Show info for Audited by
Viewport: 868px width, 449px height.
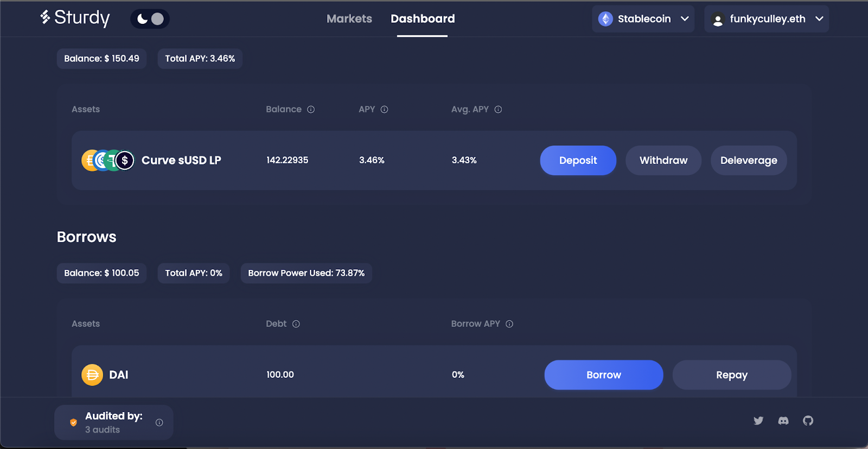pos(159,422)
